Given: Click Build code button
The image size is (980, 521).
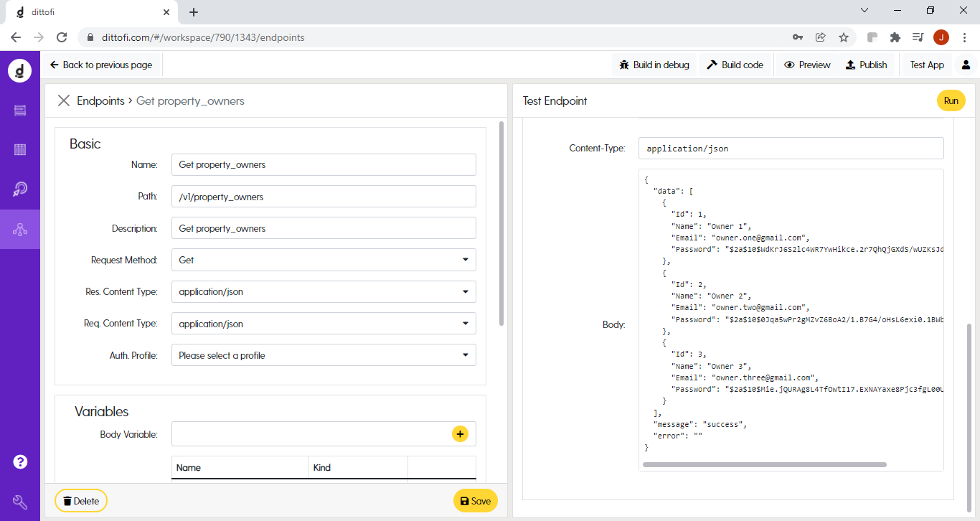Looking at the screenshot, I should click(x=735, y=65).
